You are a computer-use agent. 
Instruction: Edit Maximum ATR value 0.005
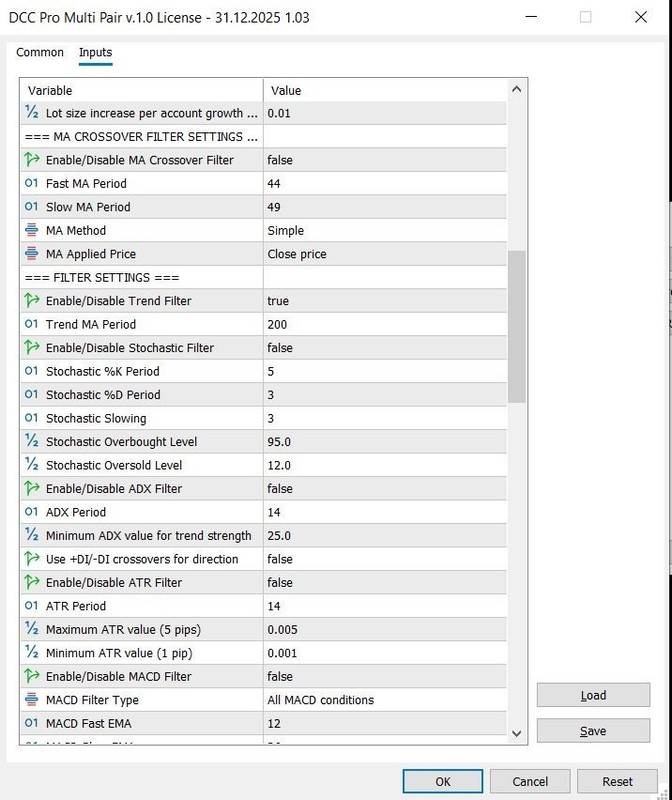(x=385, y=629)
